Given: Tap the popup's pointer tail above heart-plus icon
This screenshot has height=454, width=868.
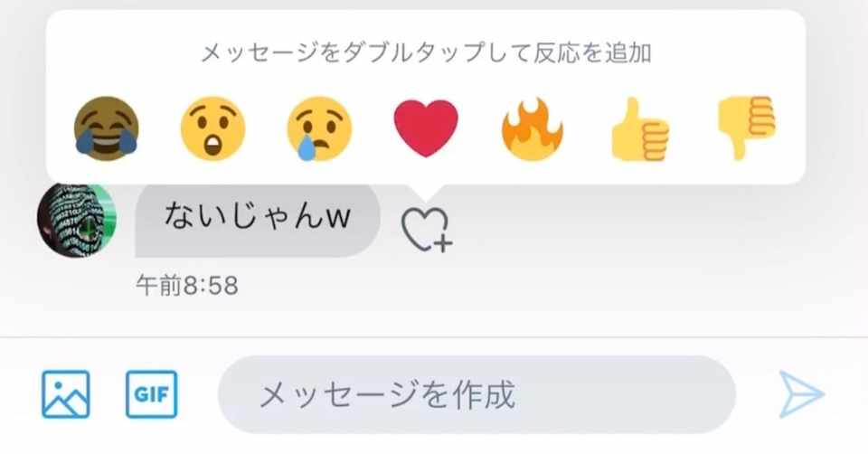Looking at the screenshot, I should (426, 192).
